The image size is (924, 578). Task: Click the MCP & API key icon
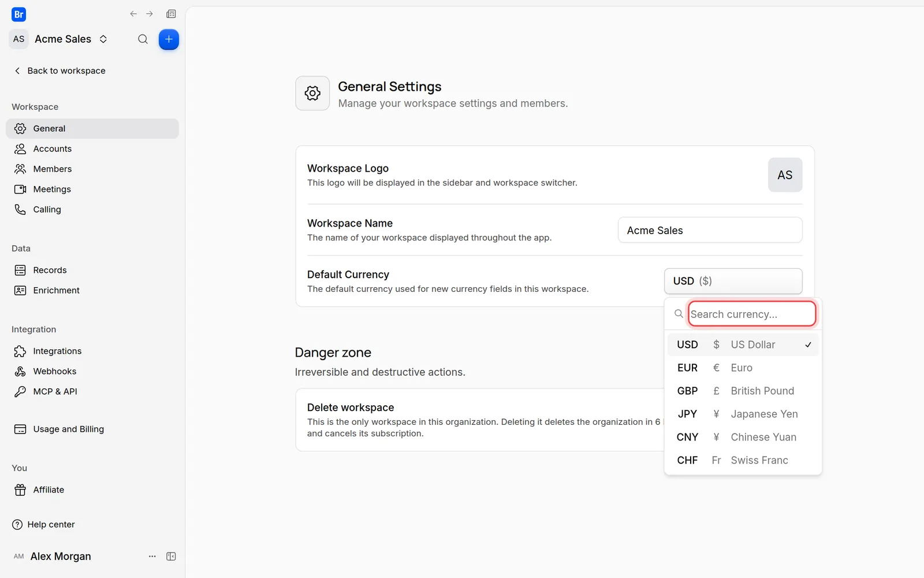[x=20, y=391]
